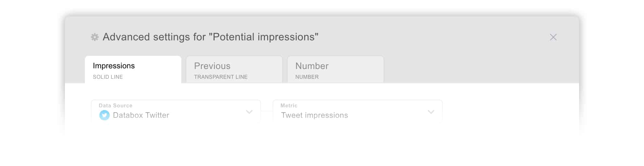644x166 pixels.
Task: Click the SOLID LINE subtitle under Impressions
Action: click(108, 77)
